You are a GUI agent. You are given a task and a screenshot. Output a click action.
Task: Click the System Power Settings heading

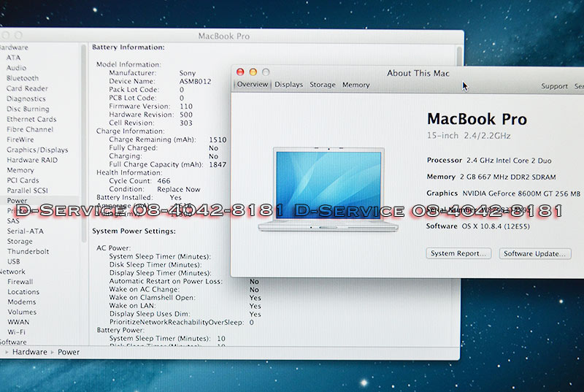tap(134, 231)
